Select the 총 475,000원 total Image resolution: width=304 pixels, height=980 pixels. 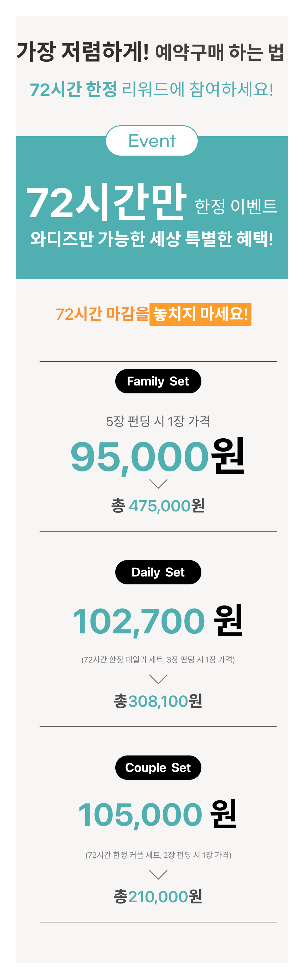pos(158,506)
